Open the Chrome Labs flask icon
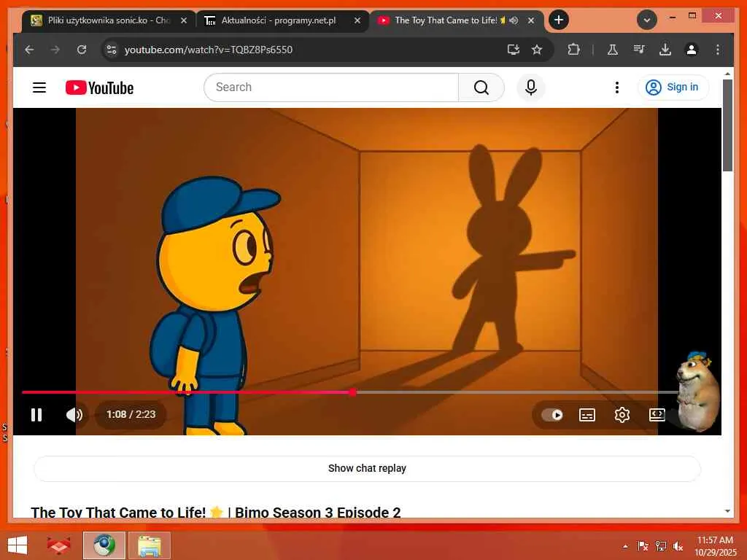 pyautogui.click(x=612, y=50)
